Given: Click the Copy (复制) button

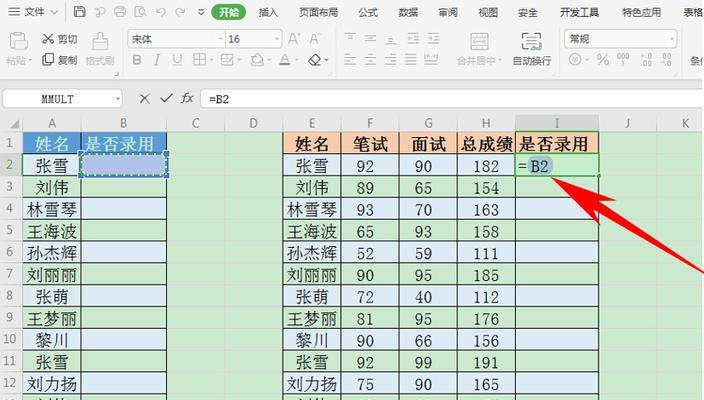Looking at the screenshot, I should coord(59,60).
